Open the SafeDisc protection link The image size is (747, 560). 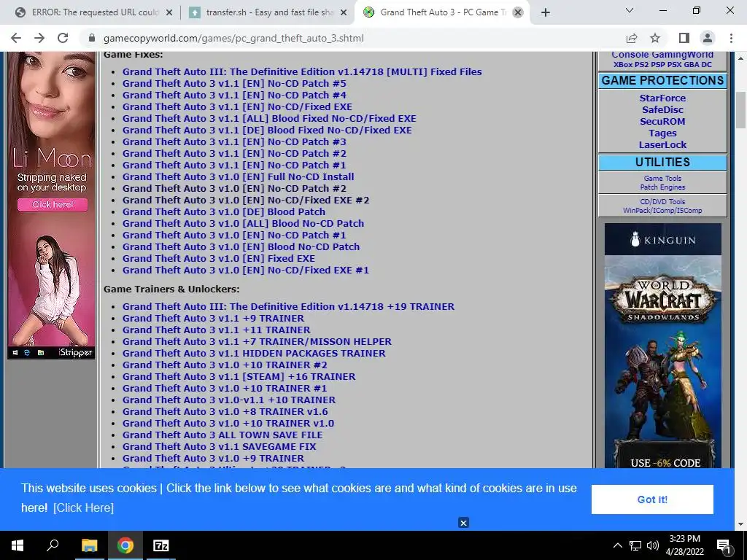click(662, 109)
